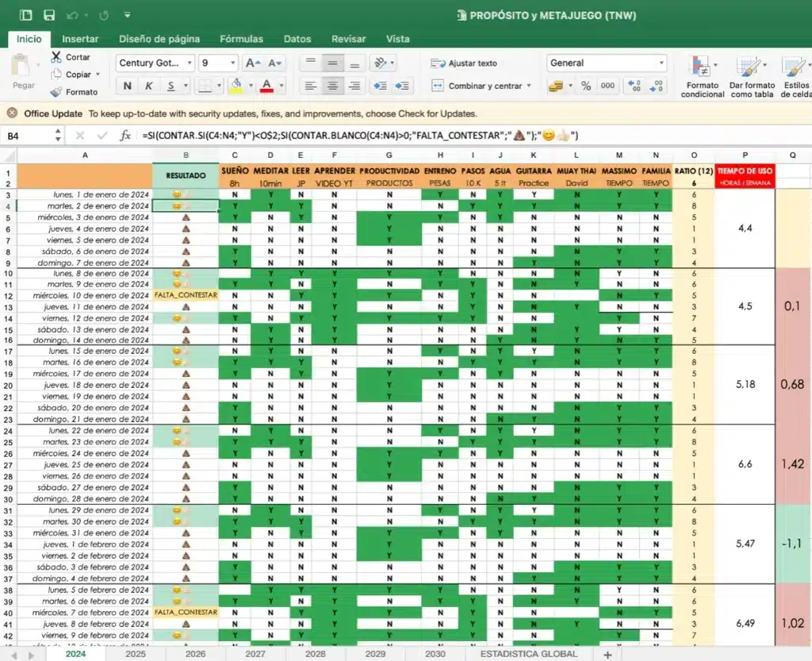Click the currency coins format icon

tap(556, 86)
